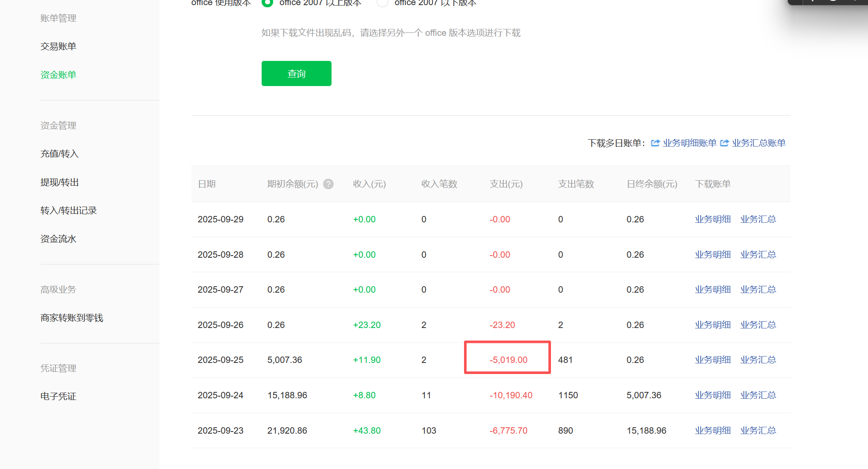Select office 2007 以上版本 radio button

[267, 3]
